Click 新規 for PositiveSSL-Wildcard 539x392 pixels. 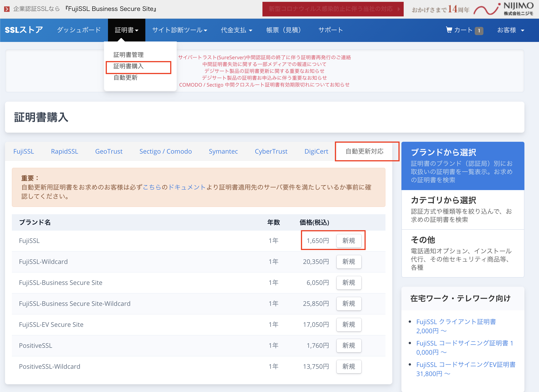click(x=349, y=366)
